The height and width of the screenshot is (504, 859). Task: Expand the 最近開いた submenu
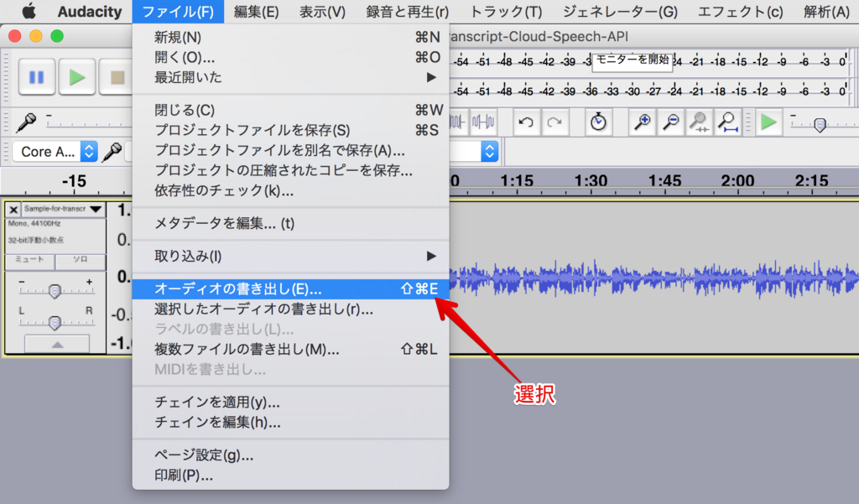(290, 77)
